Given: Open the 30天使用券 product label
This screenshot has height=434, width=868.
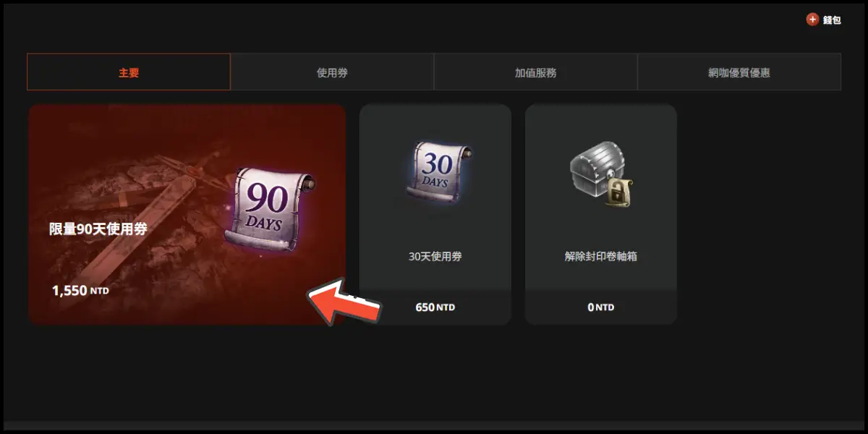Looking at the screenshot, I should click(x=435, y=256).
